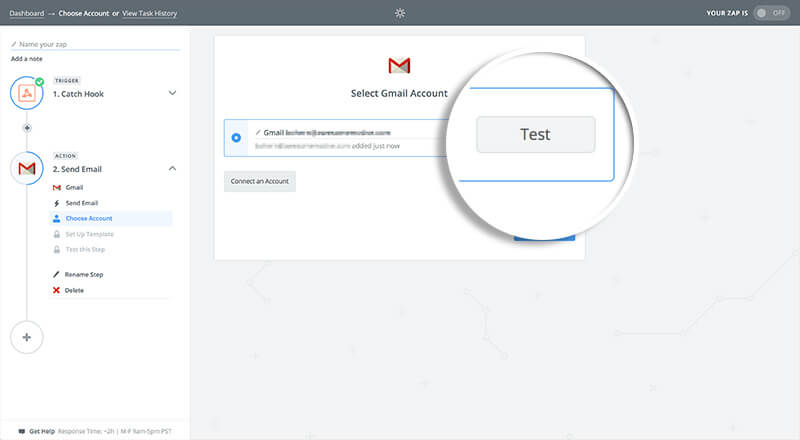This screenshot has width=800, height=440.
Task: Click the Select Gmail Account heading
Action: coord(399,93)
